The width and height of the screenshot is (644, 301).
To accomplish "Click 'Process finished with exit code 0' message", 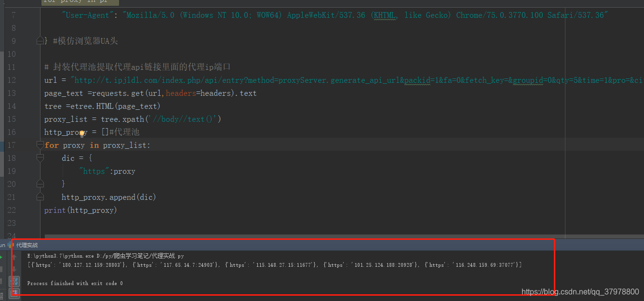I will coord(75,283).
